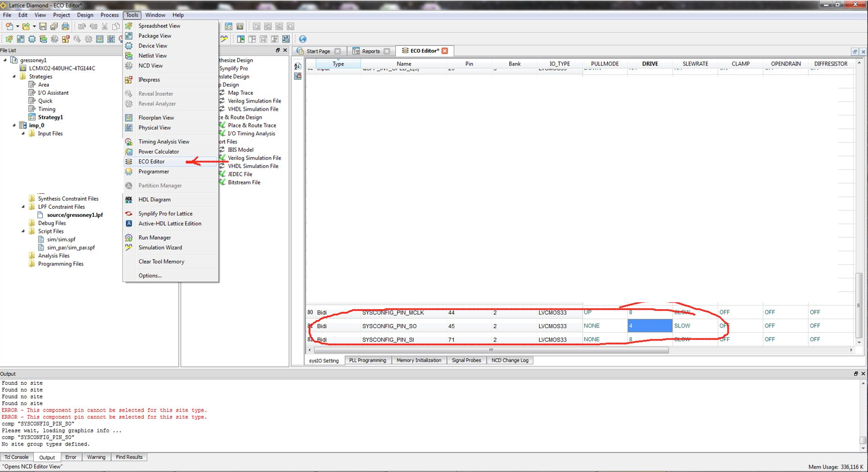Show the Find Results tab
The width and height of the screenshot is (868, 472).
pyautogui.click(x=129, y=457)
